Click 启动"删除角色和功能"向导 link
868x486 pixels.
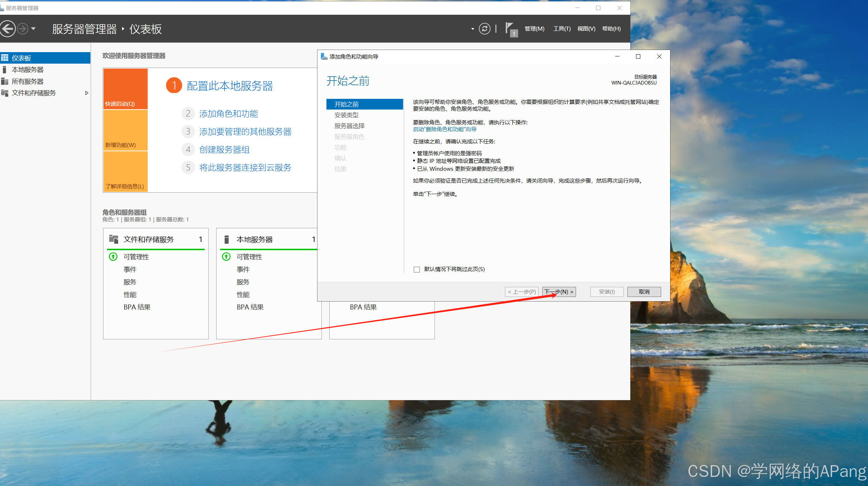(x=445, y=129)
